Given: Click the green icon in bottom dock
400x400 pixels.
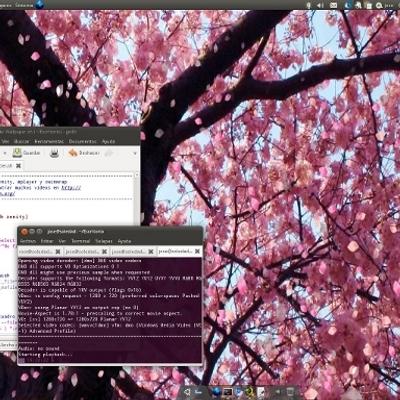Looking at the screenshot, I should [x=250, y=392].
